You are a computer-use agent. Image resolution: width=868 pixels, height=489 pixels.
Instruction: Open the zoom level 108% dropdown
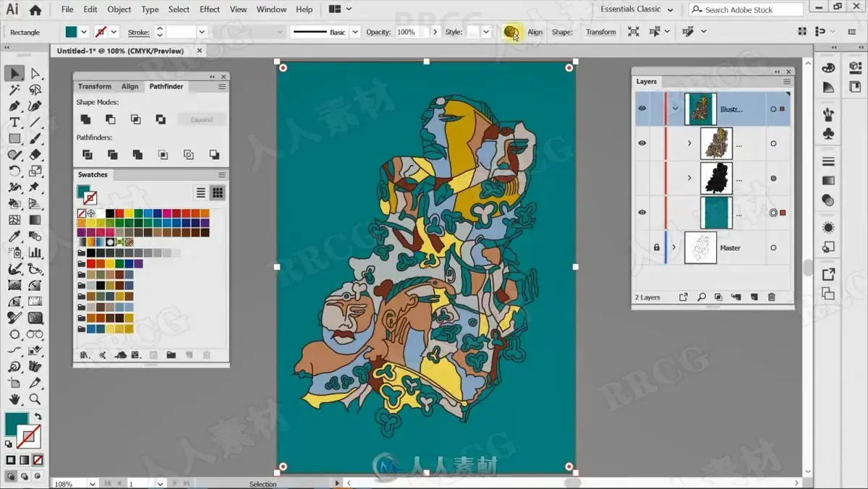(x=93, y=483)
